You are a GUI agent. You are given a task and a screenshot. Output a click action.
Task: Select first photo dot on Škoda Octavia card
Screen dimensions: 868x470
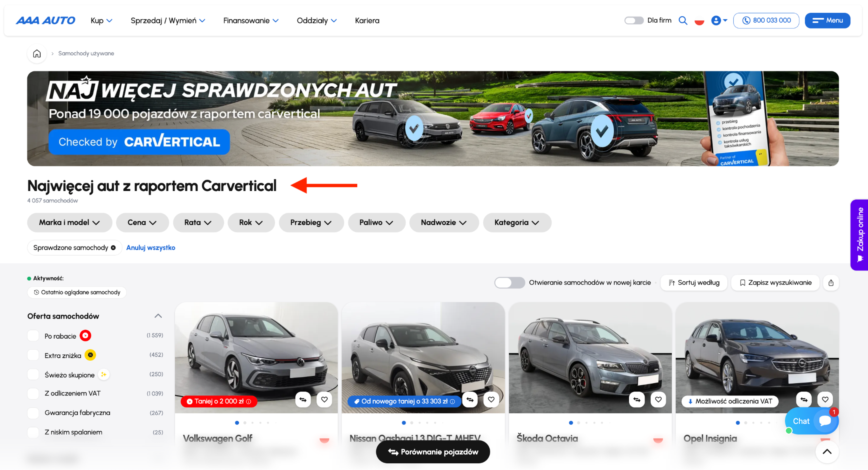click(x=571, y=423)
